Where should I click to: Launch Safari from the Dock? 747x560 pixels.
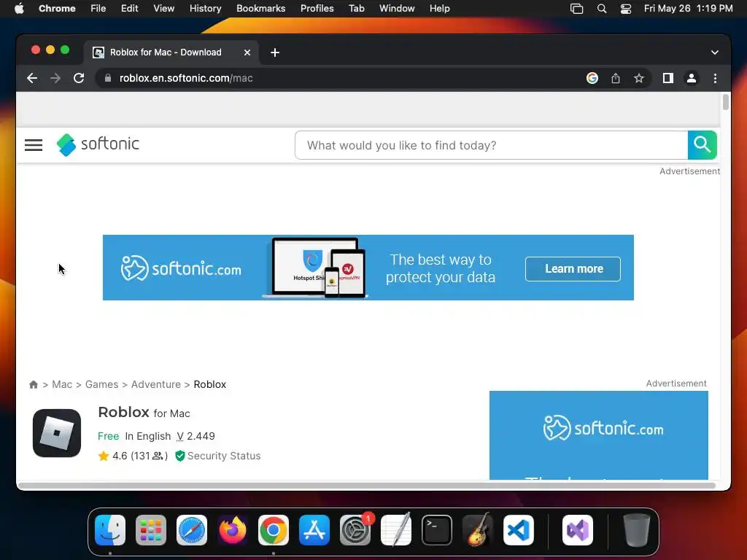(x=192, y=530)
